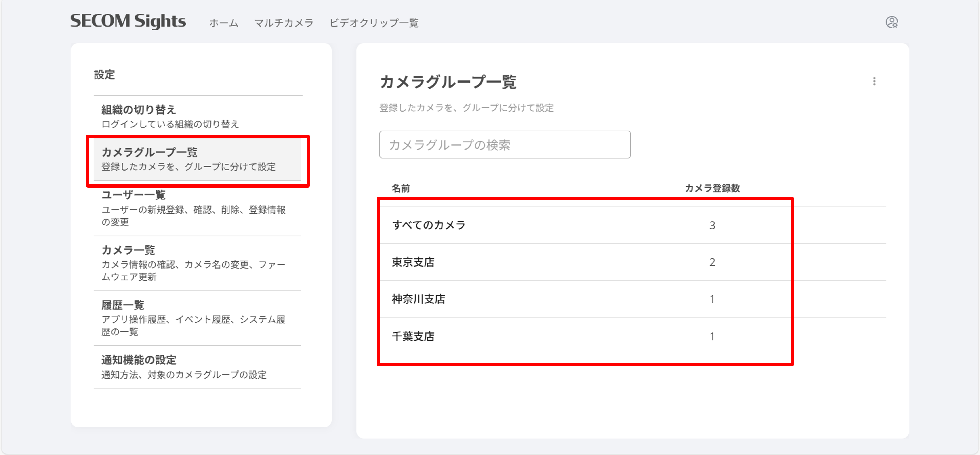This screenshot has height=455, width=980.
Task: Click camera count 1 for 千葉支店
Action: (x=712, y=336)
